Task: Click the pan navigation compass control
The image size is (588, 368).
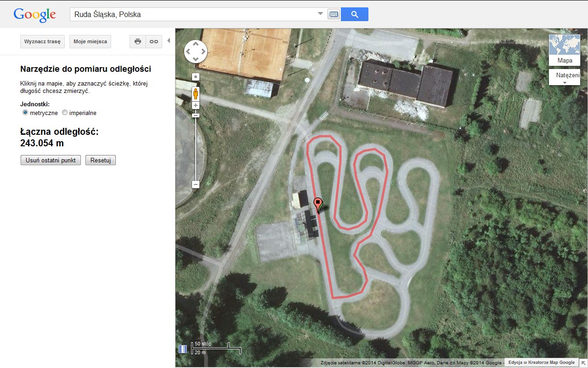Action: (x=196, y=52)
